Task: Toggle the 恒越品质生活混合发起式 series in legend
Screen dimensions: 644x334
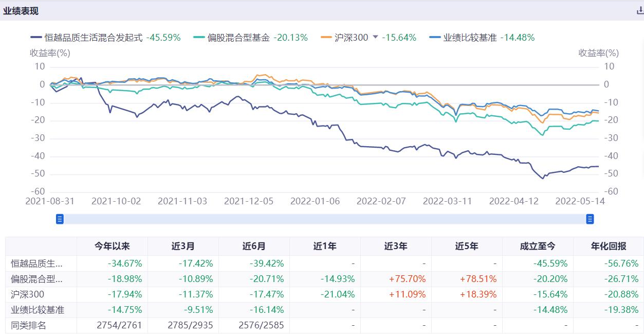Action: pyautogui.click(x=93, y=37)
